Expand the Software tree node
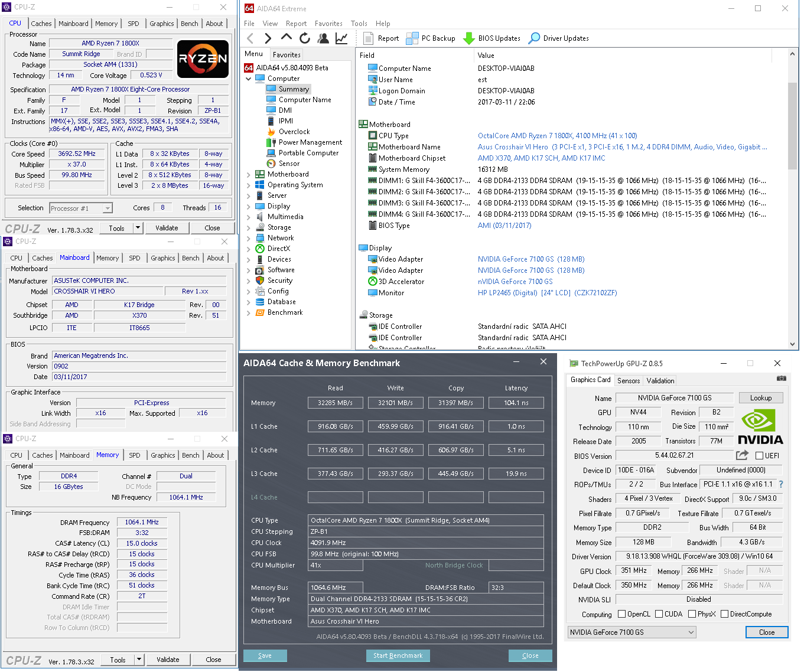804x672 pixels. 249,270
